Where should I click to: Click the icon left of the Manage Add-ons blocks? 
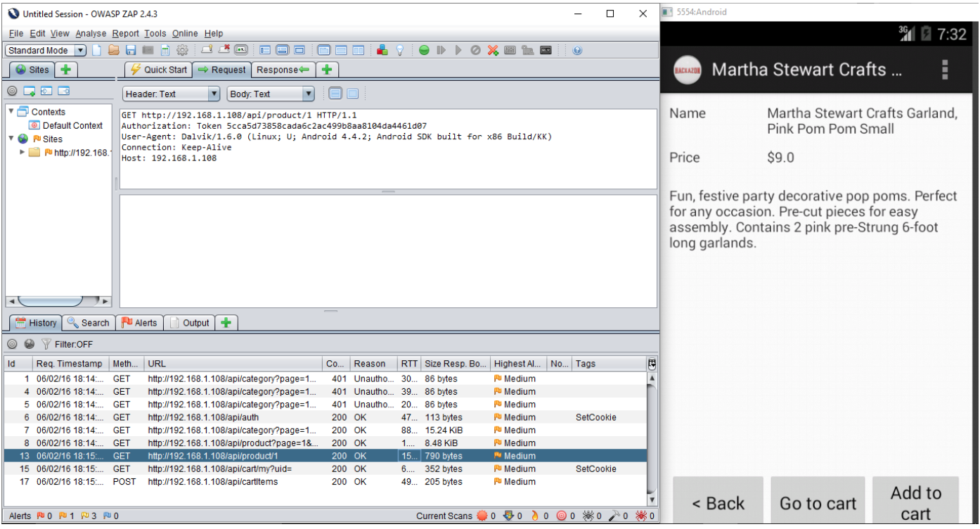(359, 51)
